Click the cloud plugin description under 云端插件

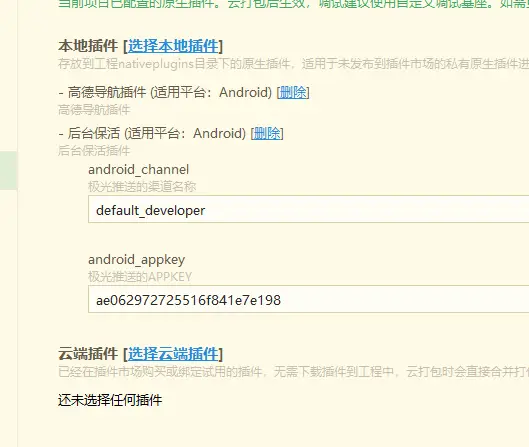click(x=294, y=372)
